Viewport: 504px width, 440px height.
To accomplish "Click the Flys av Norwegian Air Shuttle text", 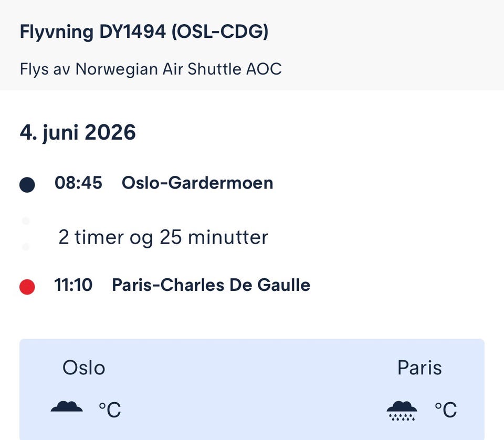I will coord(151,69).
